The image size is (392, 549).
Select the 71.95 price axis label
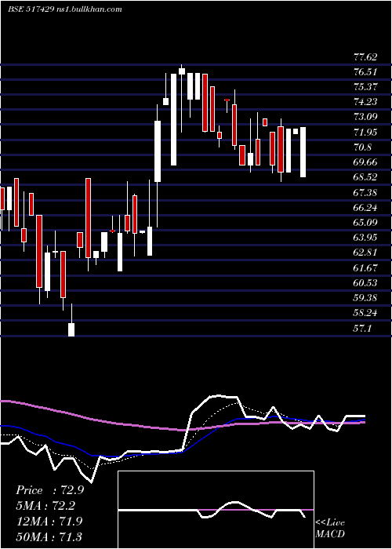(x=365, y=133)
